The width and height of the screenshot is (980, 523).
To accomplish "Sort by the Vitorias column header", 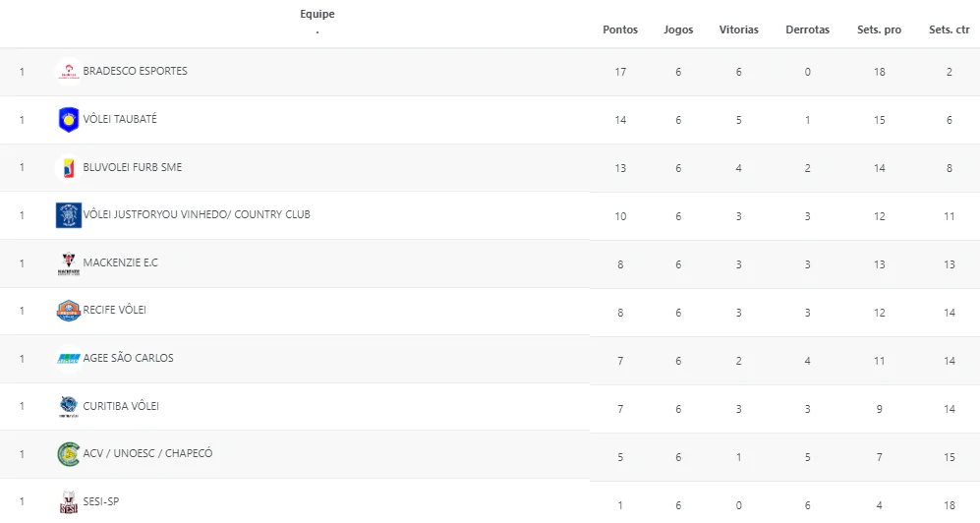I will click(739, 29).
